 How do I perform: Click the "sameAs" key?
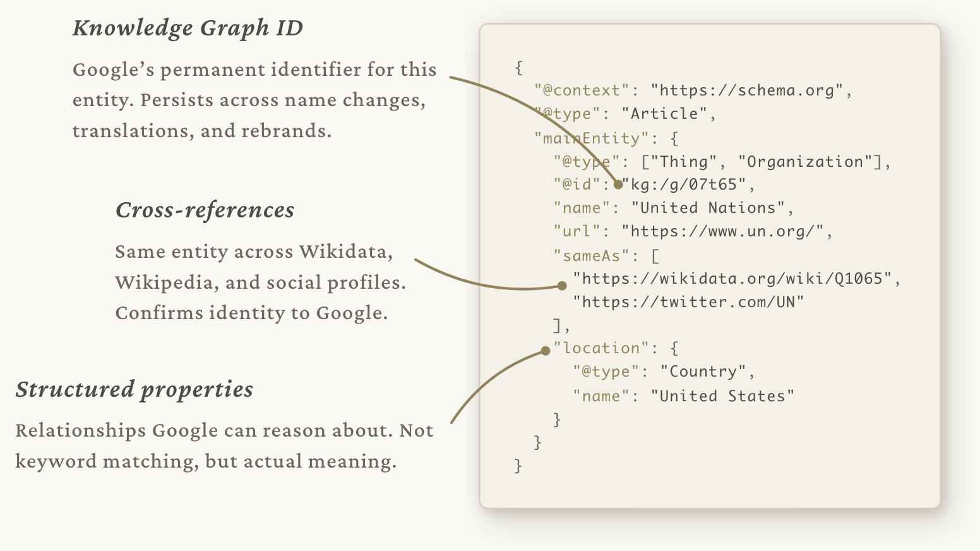click(x=592, y=256)
